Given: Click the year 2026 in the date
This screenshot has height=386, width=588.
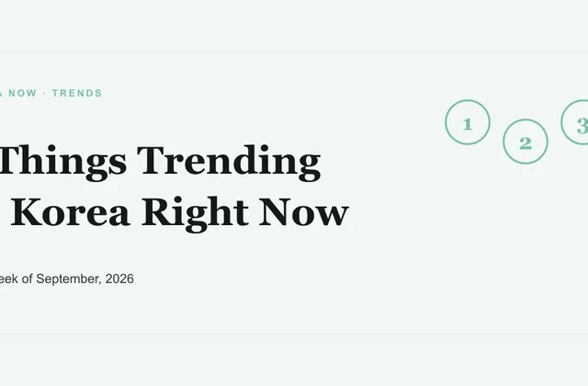Looking at the screenshot, I should click(119, 278).
